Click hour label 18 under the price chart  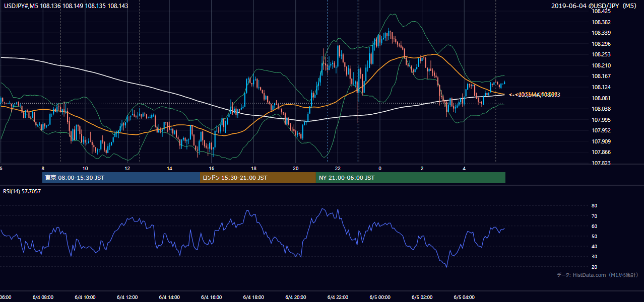253,168
